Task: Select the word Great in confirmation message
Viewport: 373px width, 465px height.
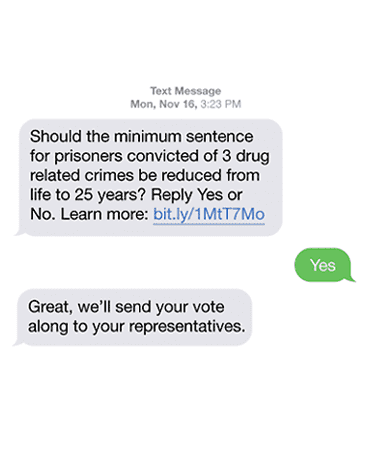Action: tap(50, 307)
